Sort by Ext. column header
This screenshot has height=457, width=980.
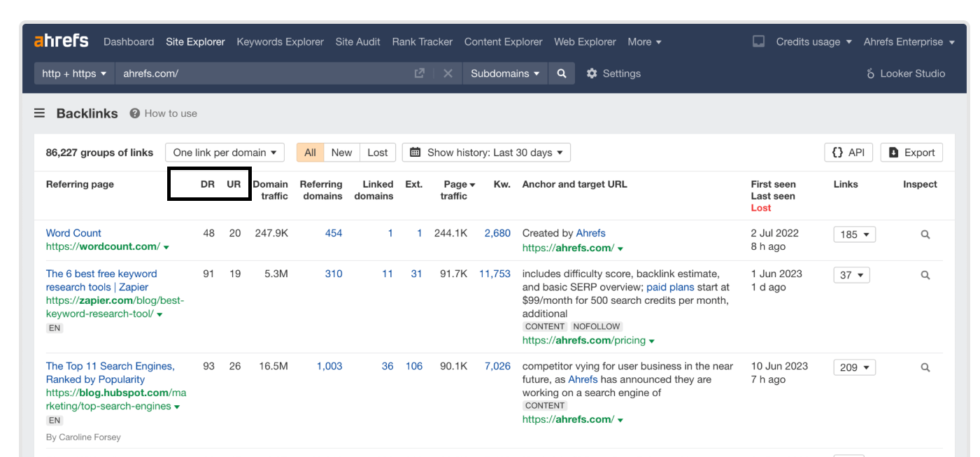(413, 184)
